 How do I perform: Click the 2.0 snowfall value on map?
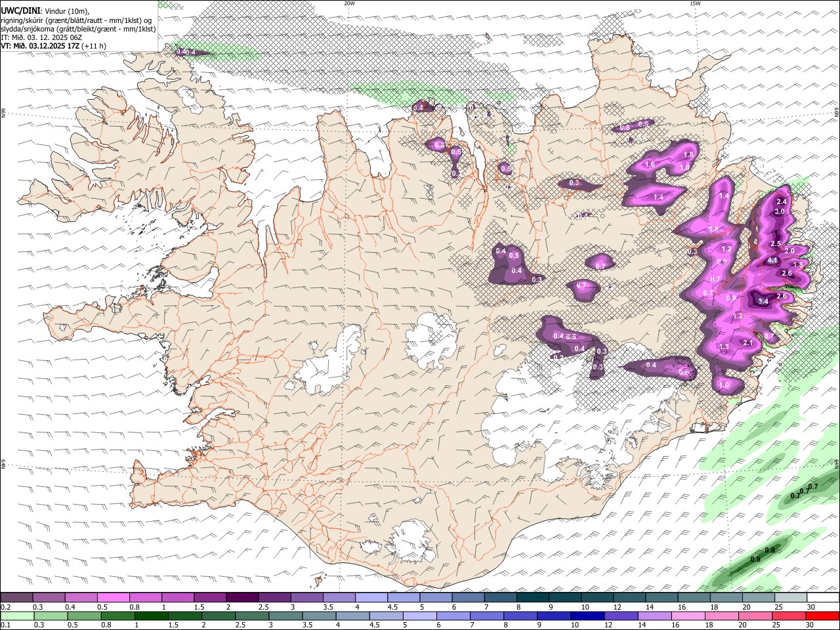point(789,251)
